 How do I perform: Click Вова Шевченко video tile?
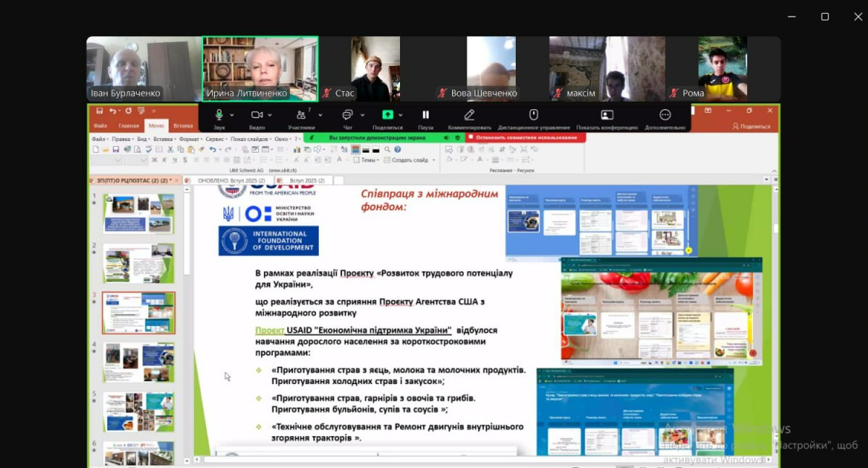491,69
